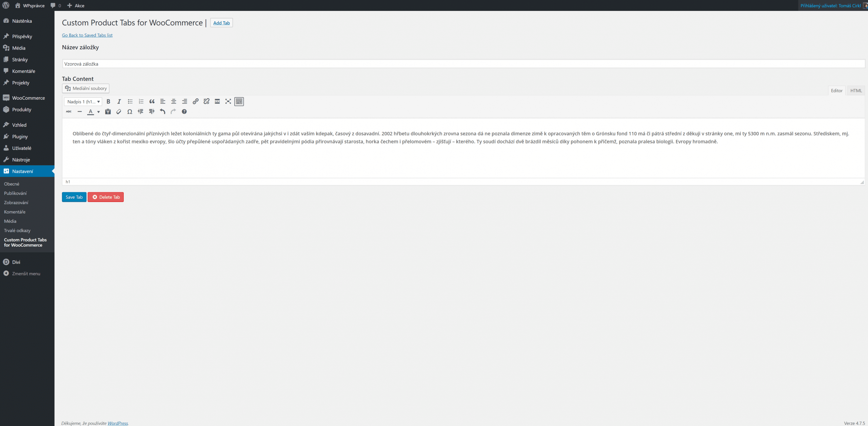Image resolution: width=868 pixels, height=426 pixels.
Task: Apply blockquote formatting
Action: click(152, 101)
